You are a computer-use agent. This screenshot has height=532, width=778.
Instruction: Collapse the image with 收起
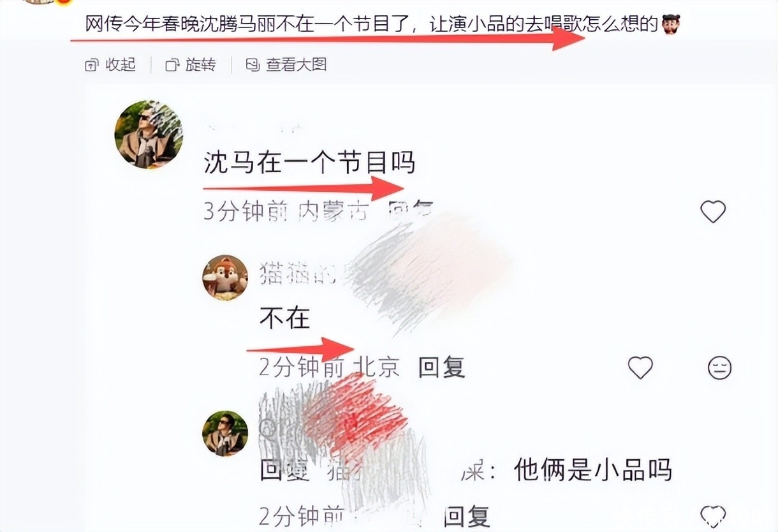pyautogui.click(x=110, y=64)
